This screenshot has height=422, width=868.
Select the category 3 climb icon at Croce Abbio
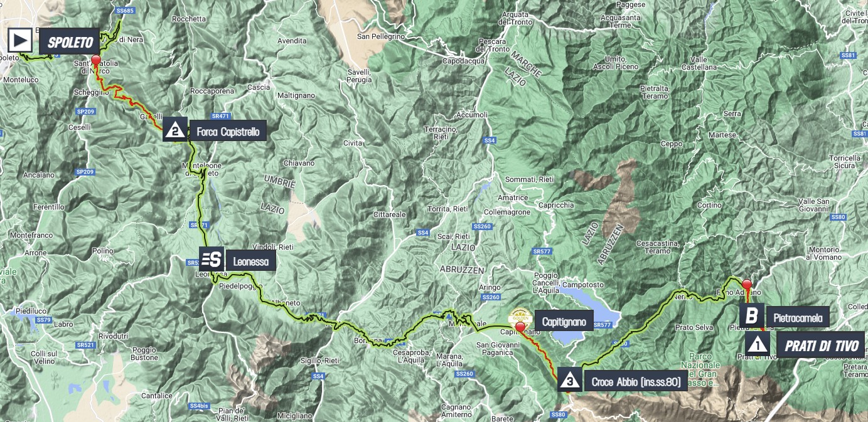coord(569,380)
